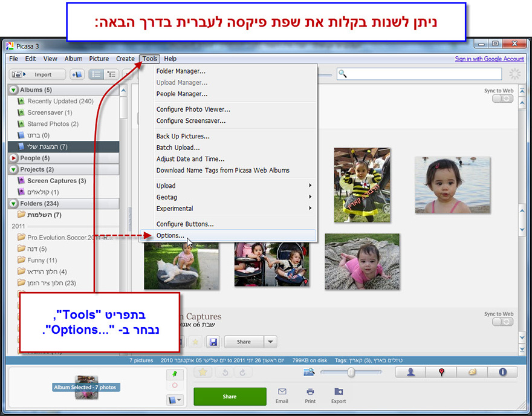Click the Email icon
Viewport: 532px width, 416px height.
pyautogui.click(x=282, y=395)
